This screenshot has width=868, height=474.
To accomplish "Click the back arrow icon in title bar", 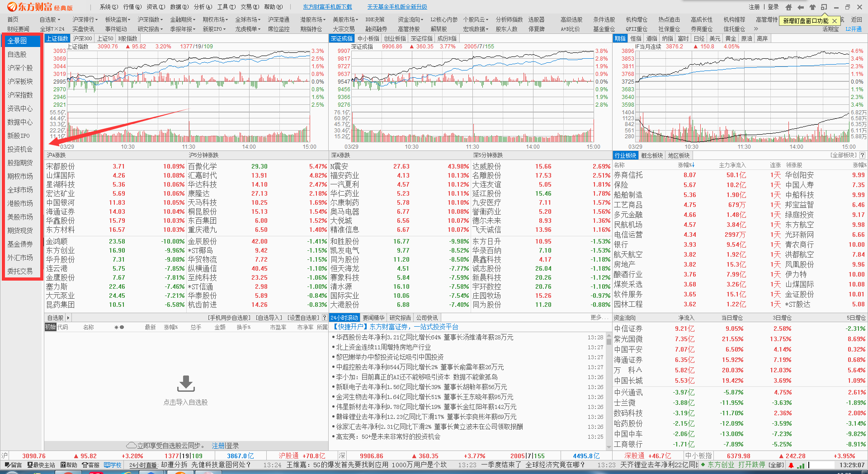I will tap(800, 7).
